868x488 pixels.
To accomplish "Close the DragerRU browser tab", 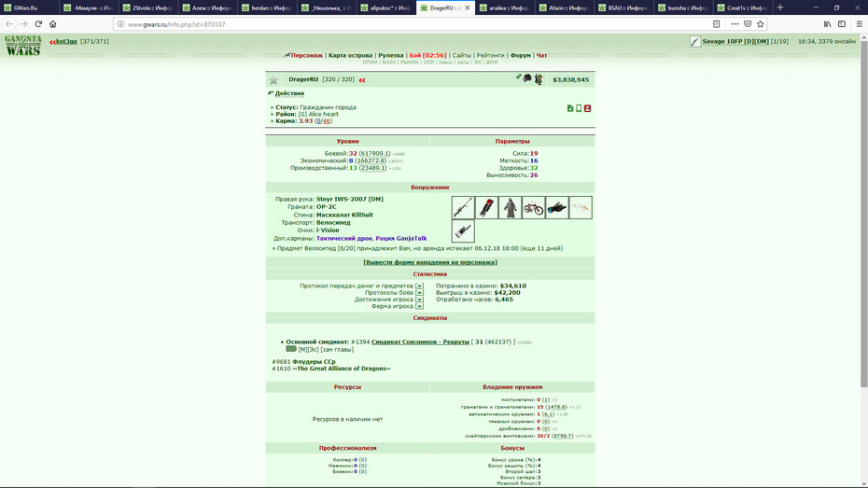I will (468, 7).
